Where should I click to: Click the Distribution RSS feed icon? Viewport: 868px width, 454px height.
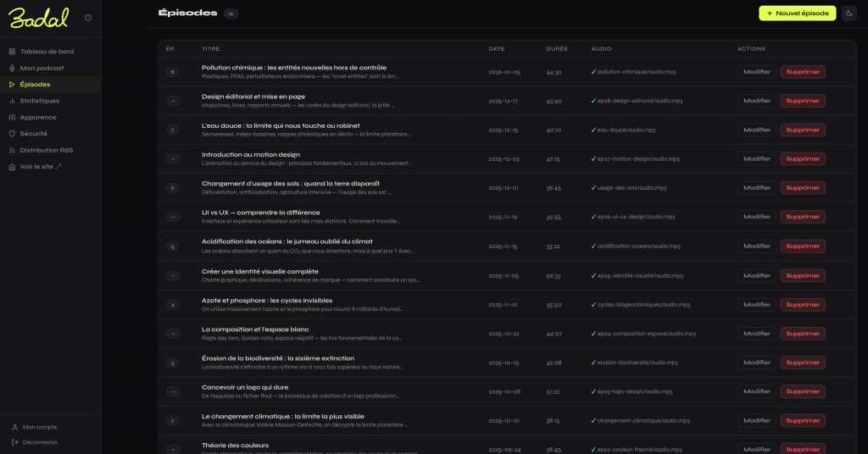point(12,150)
